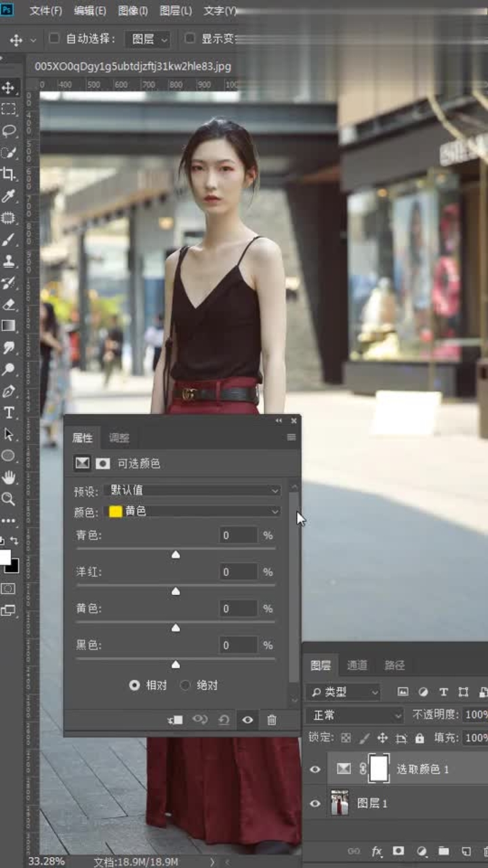
Task: Select the Hand tool
Action: [x=9, y=477]
